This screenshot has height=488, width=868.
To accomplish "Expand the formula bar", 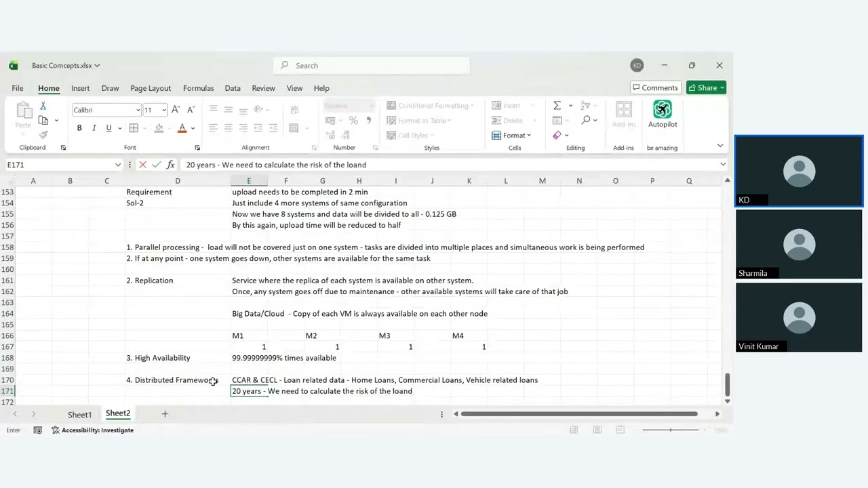I will (x=723, y=165).
